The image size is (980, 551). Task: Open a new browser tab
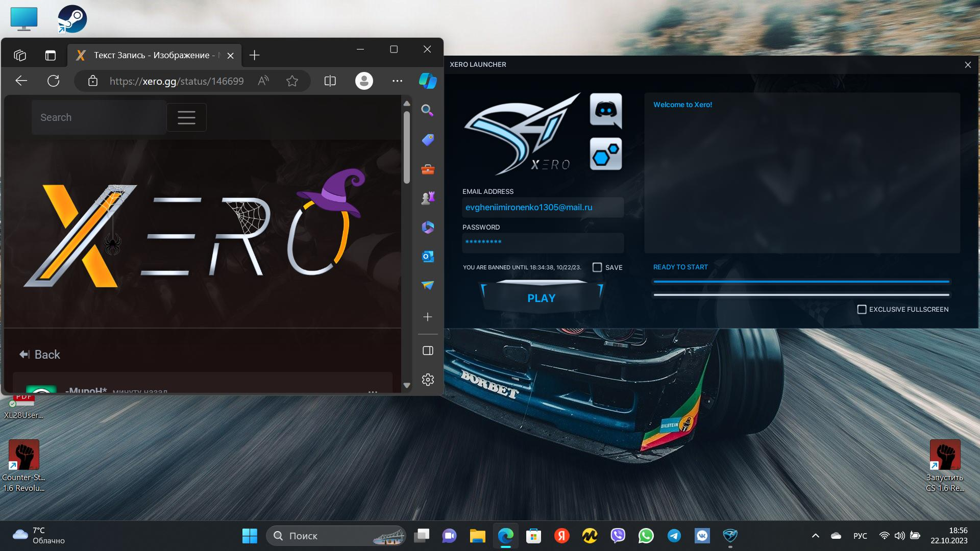point(254,55)
